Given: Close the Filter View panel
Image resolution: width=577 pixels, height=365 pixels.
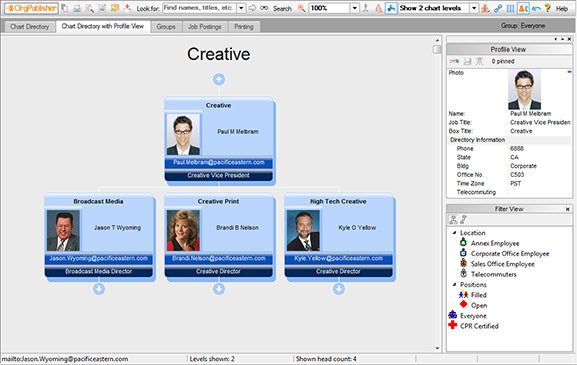Looking at the screenshot, I should [x=568, y=209].
